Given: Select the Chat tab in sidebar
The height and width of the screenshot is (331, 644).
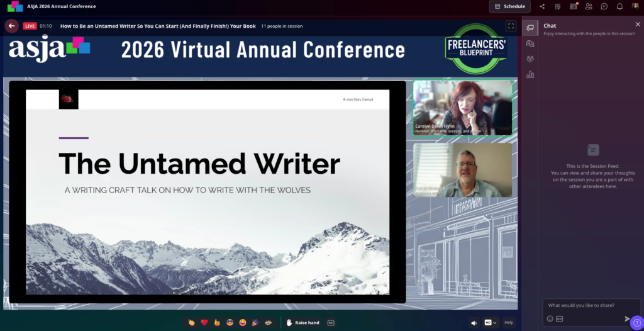Looking at the screenshot, I should click(530, 28).
